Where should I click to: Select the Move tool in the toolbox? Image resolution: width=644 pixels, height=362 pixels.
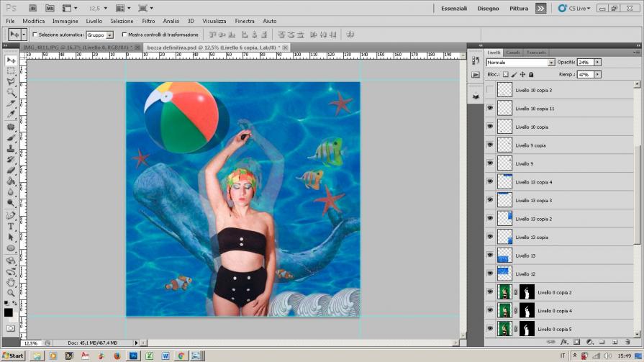tap(11, 60)
